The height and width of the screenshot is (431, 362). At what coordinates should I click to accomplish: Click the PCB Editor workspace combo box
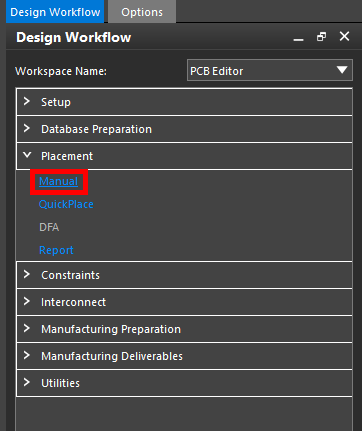[270, 70]
